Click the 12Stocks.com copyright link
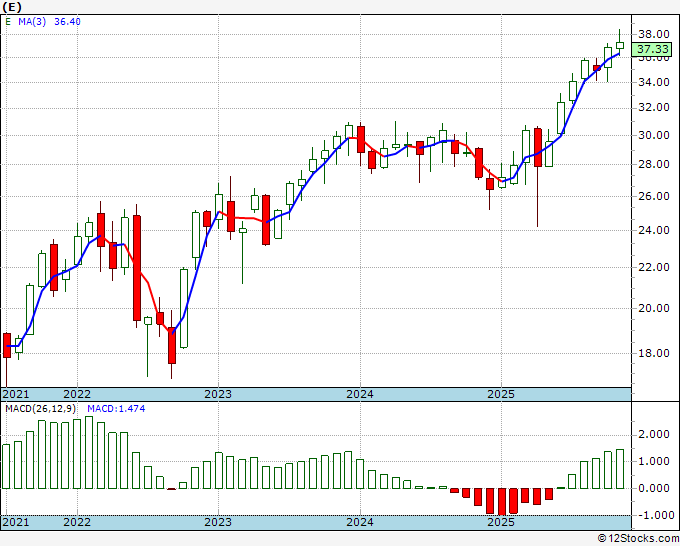The height and width of the screenshot is (546, 680). (638, 539)
